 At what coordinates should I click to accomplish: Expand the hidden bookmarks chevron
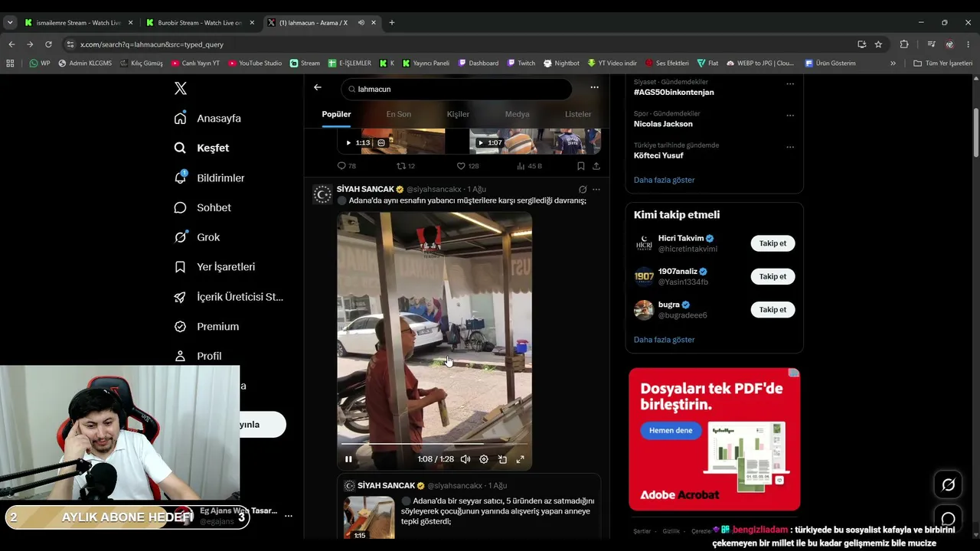893,64
